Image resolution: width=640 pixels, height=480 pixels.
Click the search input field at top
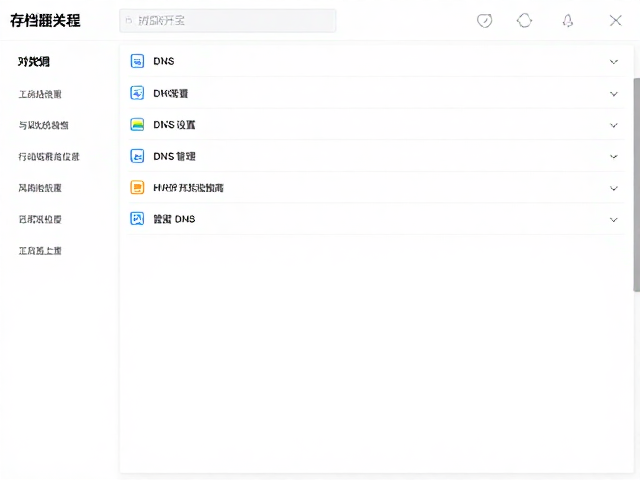pos(227,20)
